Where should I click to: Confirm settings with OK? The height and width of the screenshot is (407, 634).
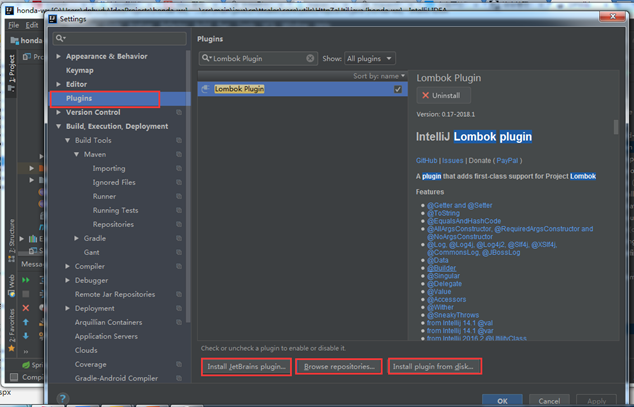[x=502, y=401]
